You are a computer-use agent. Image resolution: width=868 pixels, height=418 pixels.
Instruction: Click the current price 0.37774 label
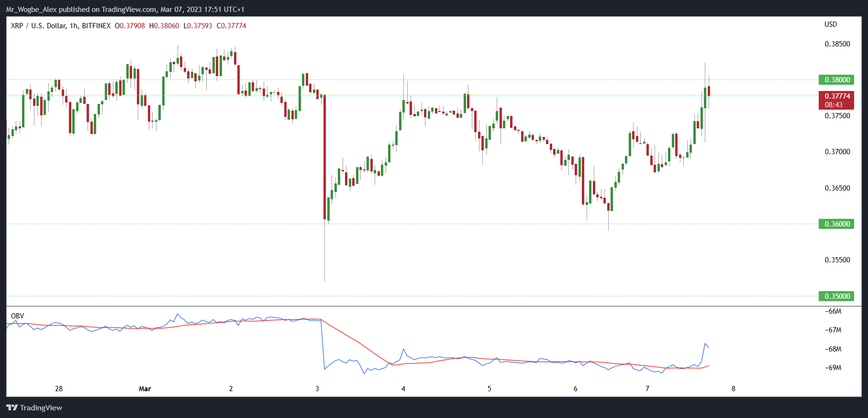click(x=836, y=96)
